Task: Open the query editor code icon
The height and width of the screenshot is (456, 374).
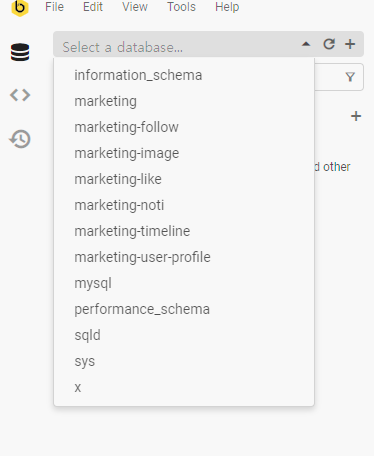Action: [20, 95]
